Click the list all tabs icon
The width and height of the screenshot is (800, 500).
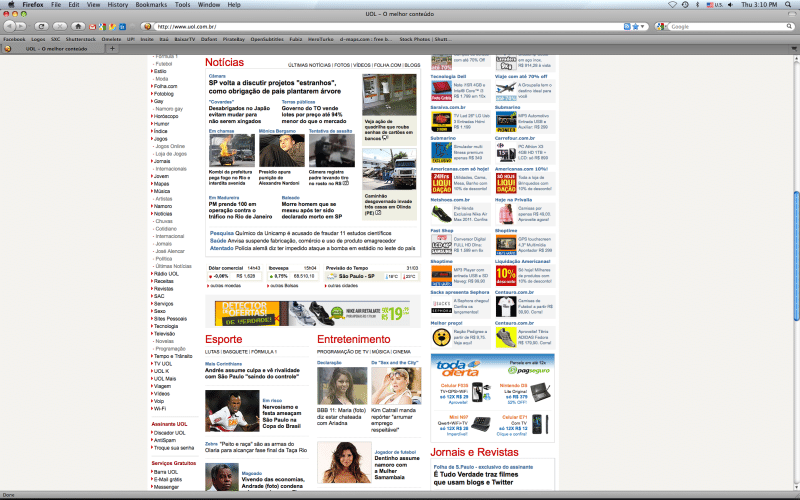pyautogui.click(x=794, y=48)
